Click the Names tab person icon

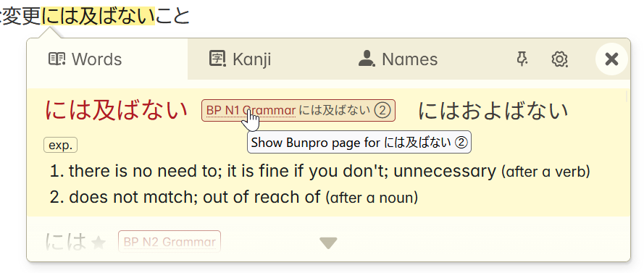pos(367,59)
